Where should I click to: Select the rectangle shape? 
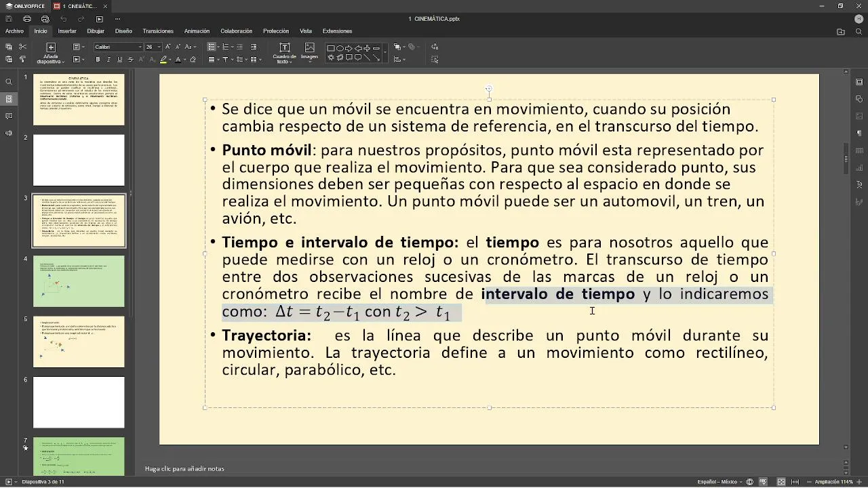coord(330,48)
